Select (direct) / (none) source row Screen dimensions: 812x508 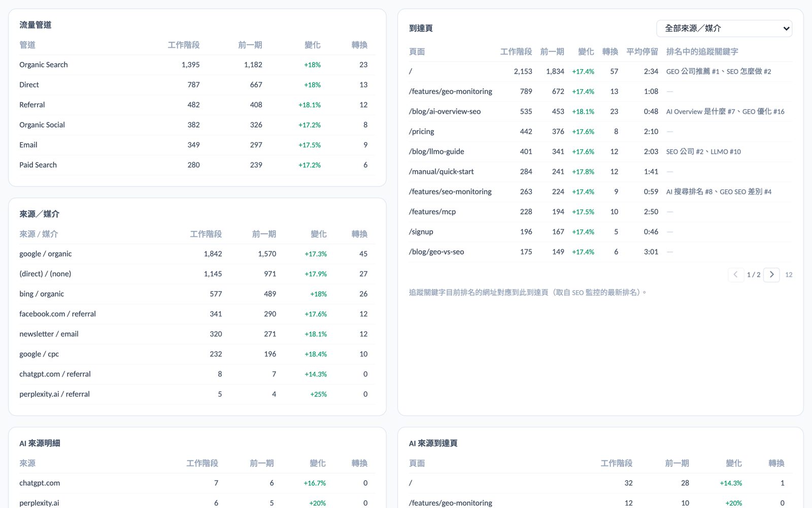point(197,274)
